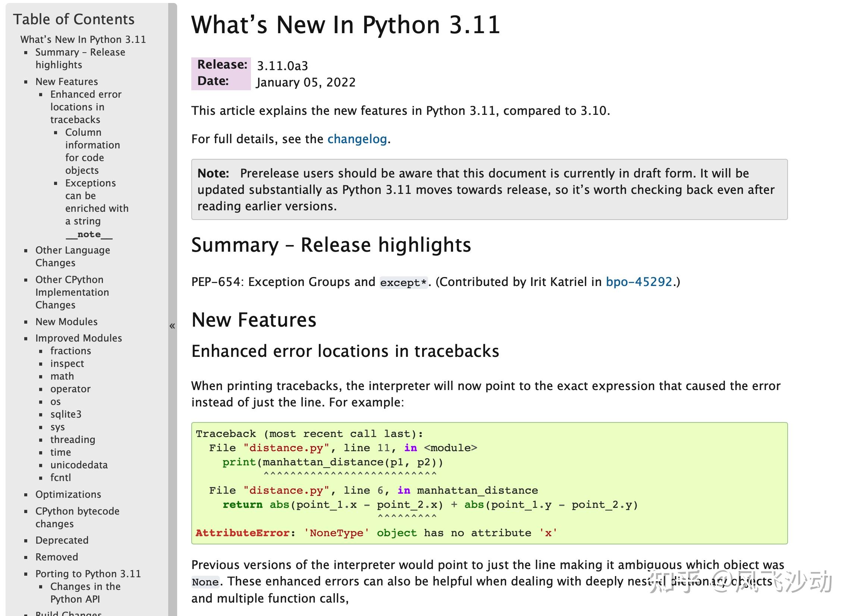Click What's New In Python 3.11 sidebar link
Screen dimensions: 854x616
click(83, 40)
